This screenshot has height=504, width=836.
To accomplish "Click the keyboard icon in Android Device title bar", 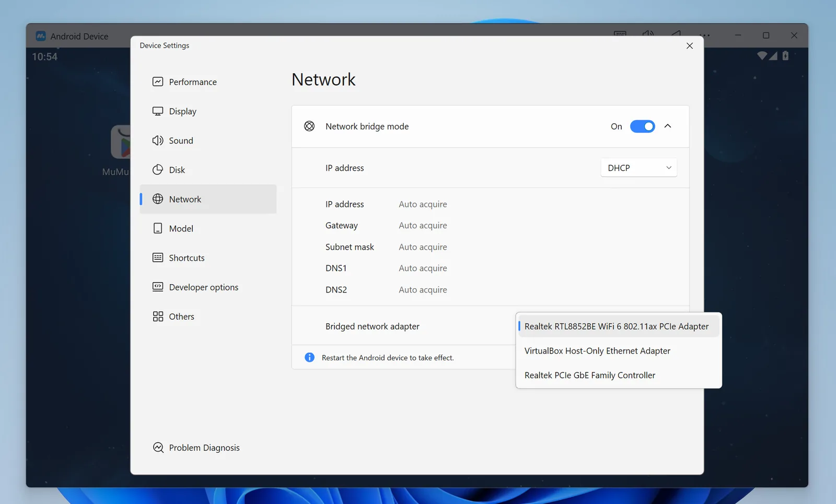I will click(x=620, y=34).
